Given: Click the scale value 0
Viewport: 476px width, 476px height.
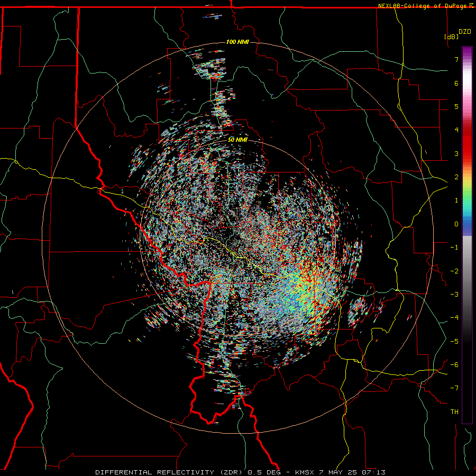Looking at the screenshot, I should pos(456,224).
